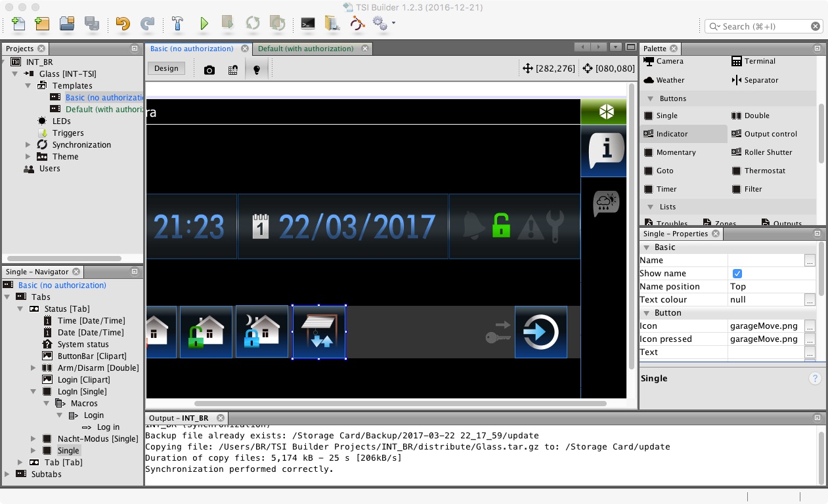828x504 pixels.
Task: Open the settings gear dropdown arrow
Action: pos(393,24)
